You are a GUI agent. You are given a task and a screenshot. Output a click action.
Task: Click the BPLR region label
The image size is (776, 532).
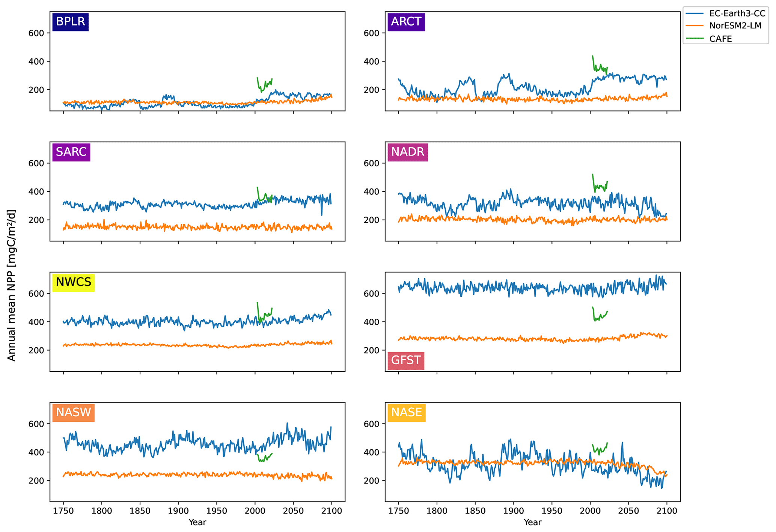pos(70,22)
